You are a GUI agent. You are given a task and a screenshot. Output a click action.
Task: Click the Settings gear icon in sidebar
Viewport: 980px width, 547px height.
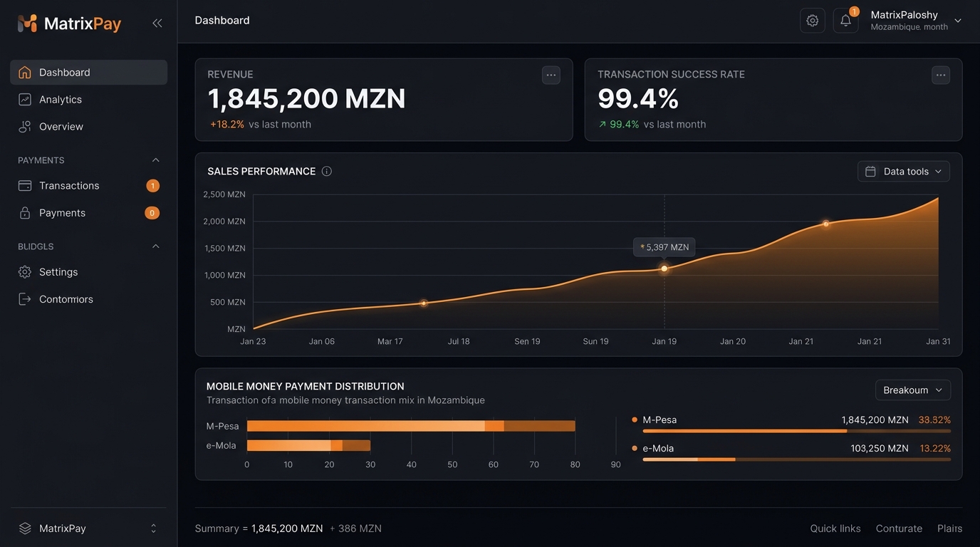25,272
